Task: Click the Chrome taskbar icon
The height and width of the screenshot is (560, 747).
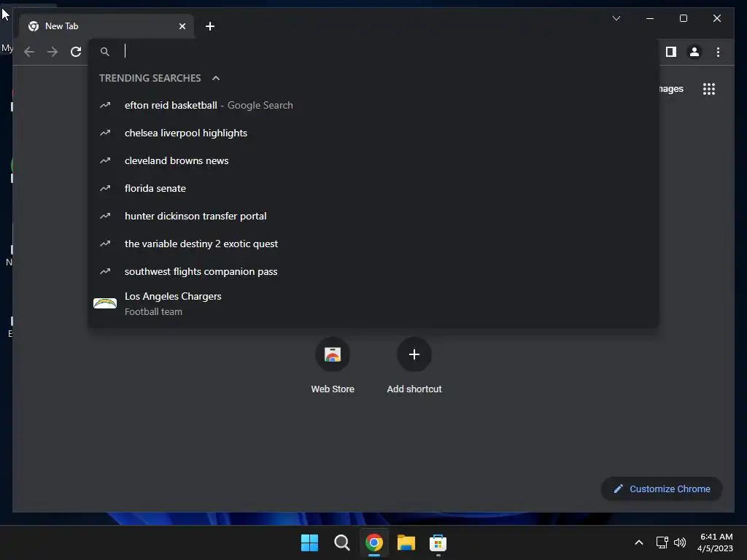Action: [x=374, y=542]
